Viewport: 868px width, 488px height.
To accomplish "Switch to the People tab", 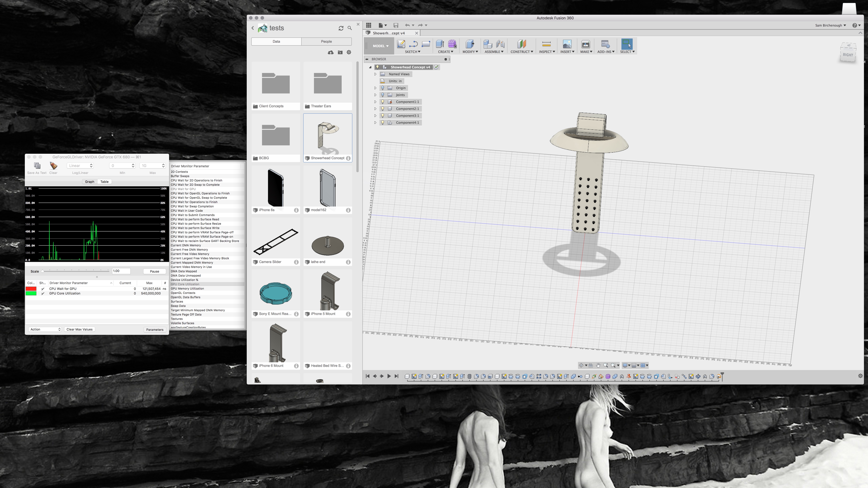I will (x=326, y=41).
